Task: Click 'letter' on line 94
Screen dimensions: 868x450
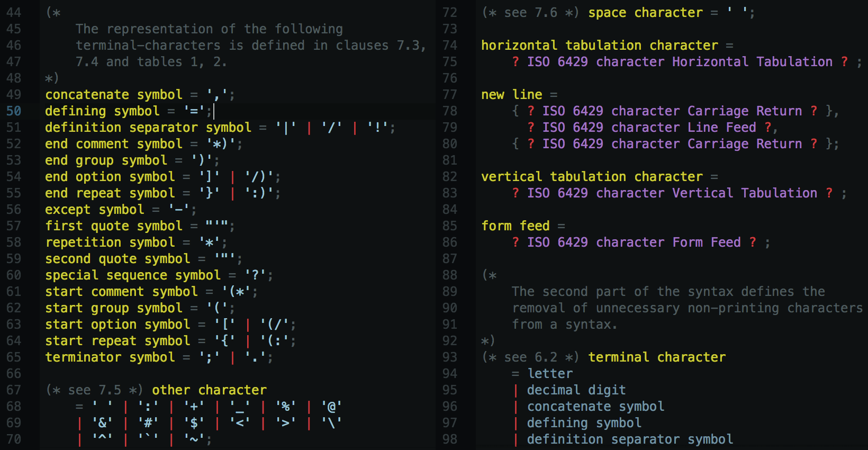Action: pyautogui.click(x=550, y=373)
